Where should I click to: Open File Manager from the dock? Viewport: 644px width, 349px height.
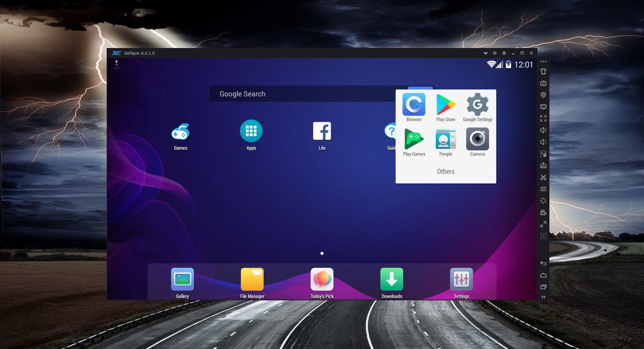[252, 279]
